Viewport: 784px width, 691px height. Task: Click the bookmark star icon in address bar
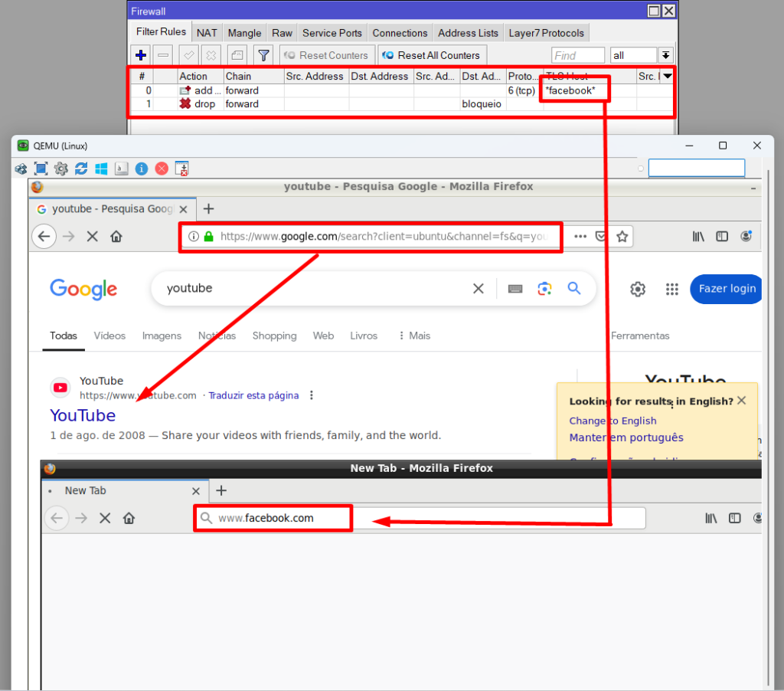(622, 236)
